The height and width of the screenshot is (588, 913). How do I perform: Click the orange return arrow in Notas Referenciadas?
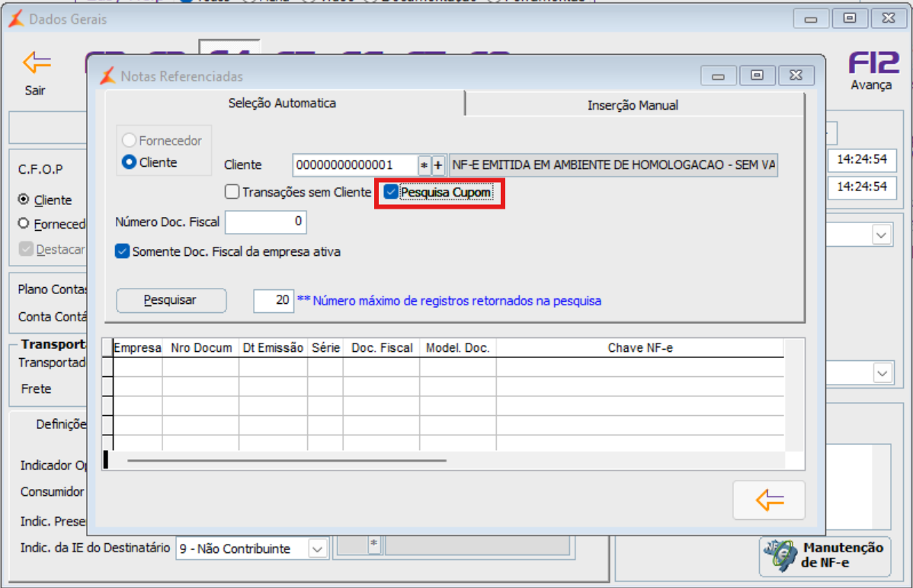(x=769, y=500)
